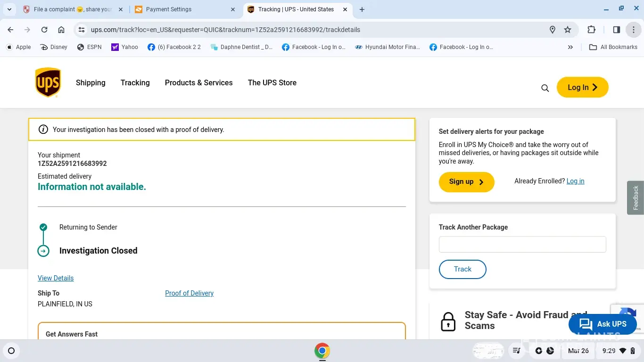Go to the browser home icon
This screenshot has width=644, height=362.
[x=61, y=30]
